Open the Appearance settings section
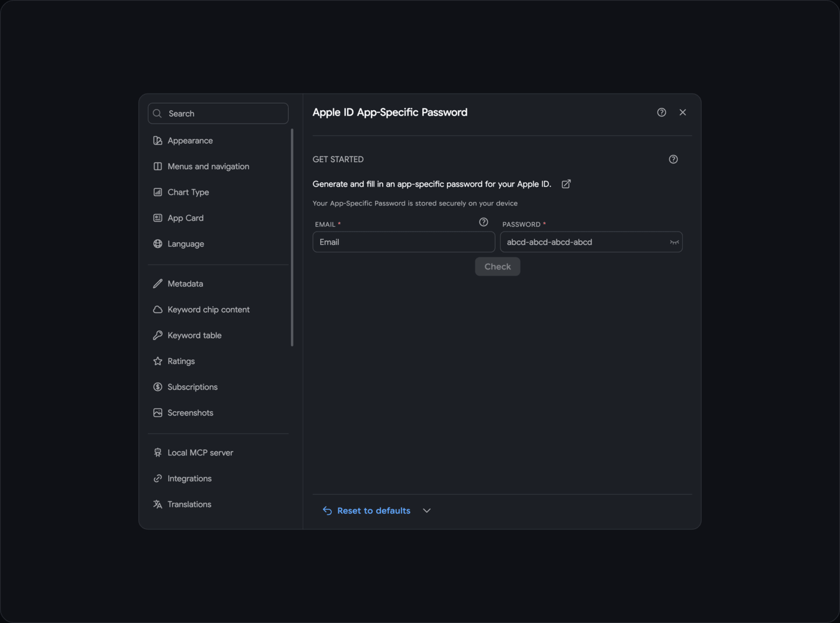The height and width of the screenshot is (623, 840). [x=218, y=141]
